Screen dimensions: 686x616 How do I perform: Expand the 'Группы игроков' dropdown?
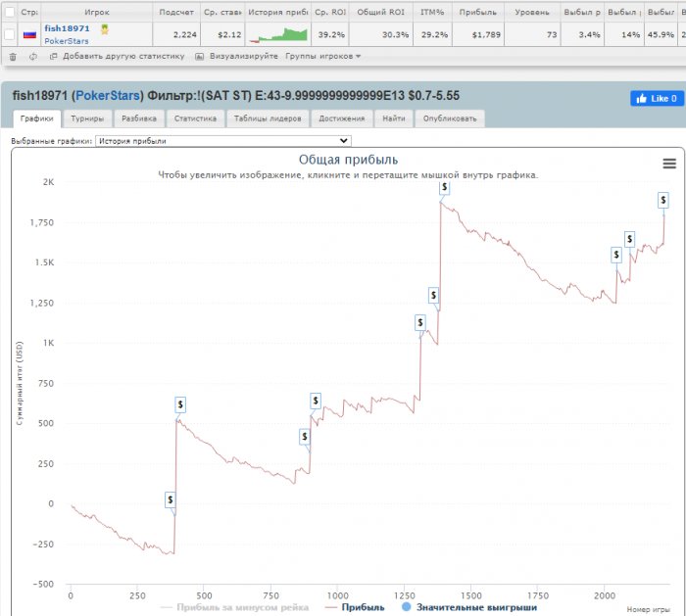pyautogui.click(x=322, y=56)
